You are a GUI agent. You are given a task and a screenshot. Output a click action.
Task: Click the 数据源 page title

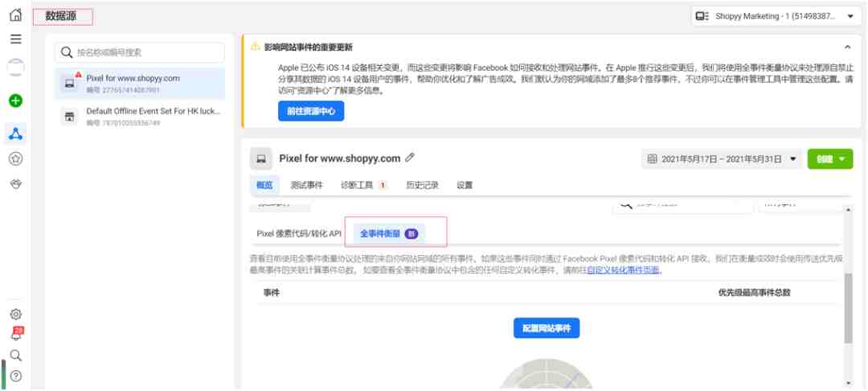(61, 17)
